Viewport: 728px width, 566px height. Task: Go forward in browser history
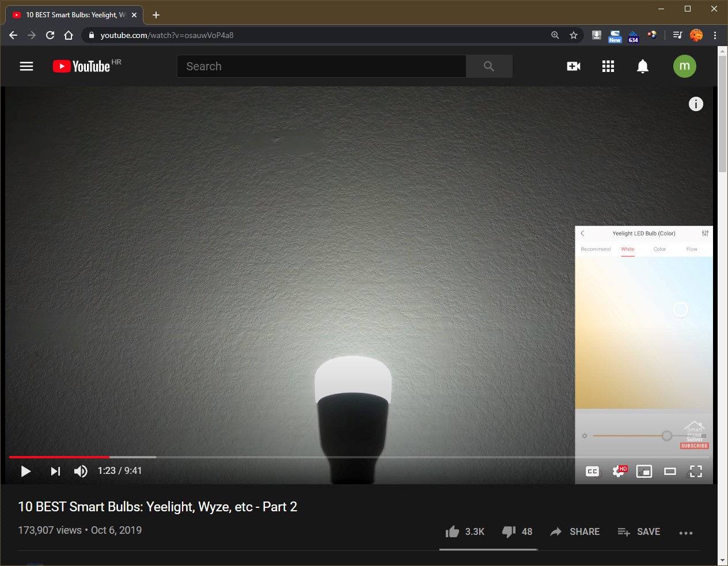point(32,35)
